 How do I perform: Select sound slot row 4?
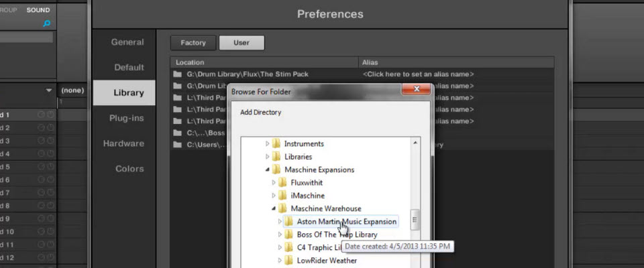pyautogui.click(x=28, y=154)
